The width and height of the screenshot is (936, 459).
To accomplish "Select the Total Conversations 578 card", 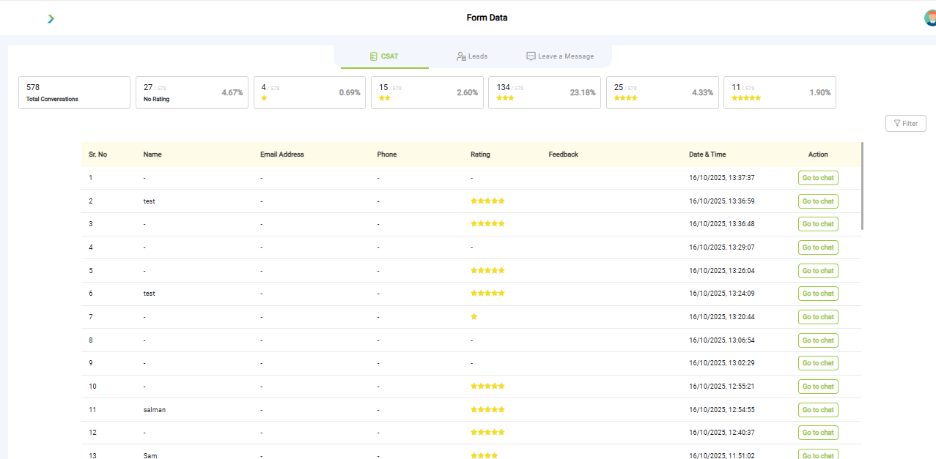I will click(74, 93).
